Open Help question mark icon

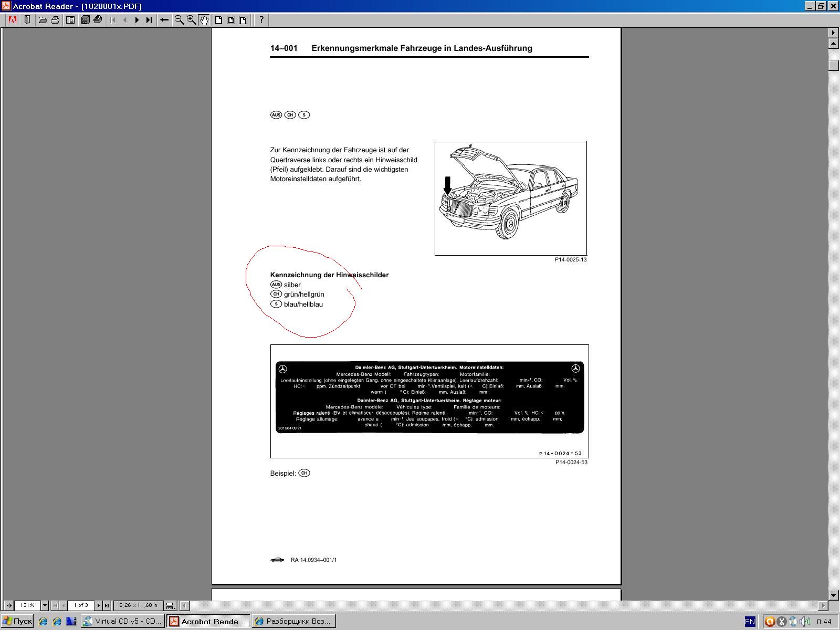point(261,20)
